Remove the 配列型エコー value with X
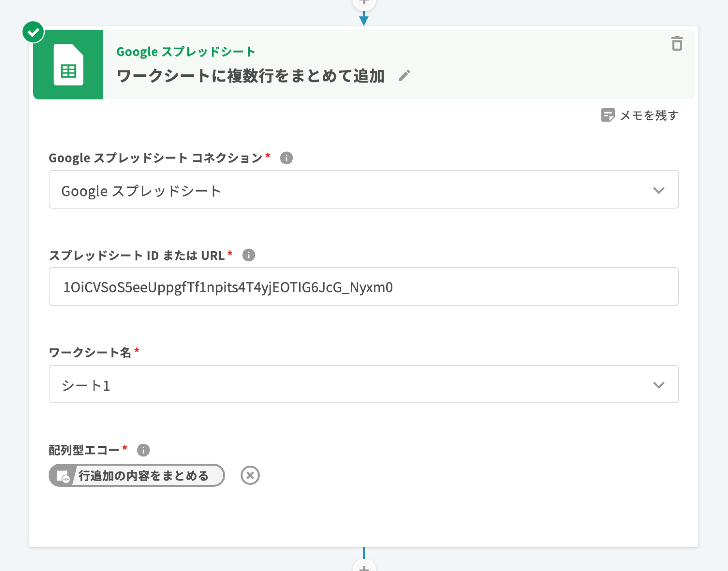This screenshot has height=571, width=728. point(250,475)
